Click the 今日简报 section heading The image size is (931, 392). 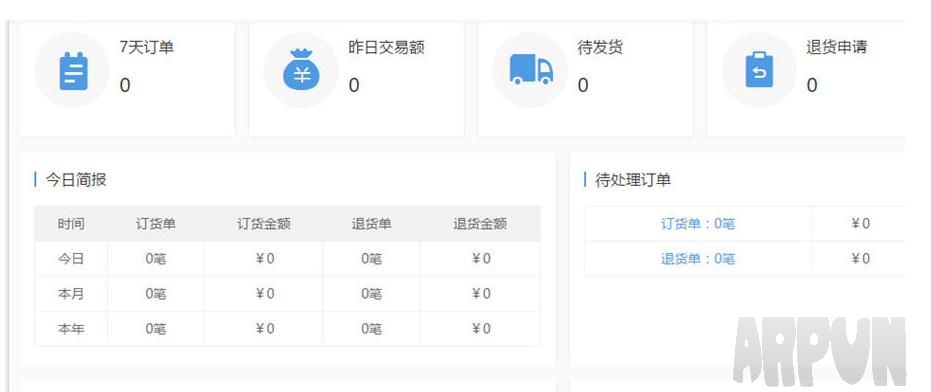point(76,180)
